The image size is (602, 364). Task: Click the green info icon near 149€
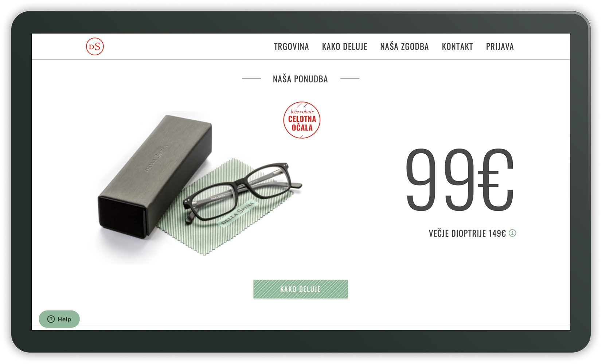click(512, 233)
